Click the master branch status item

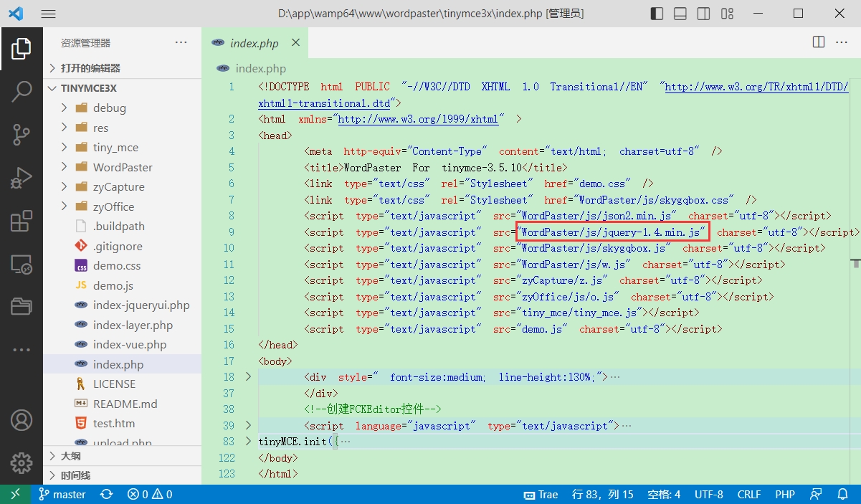pos(62,494)
